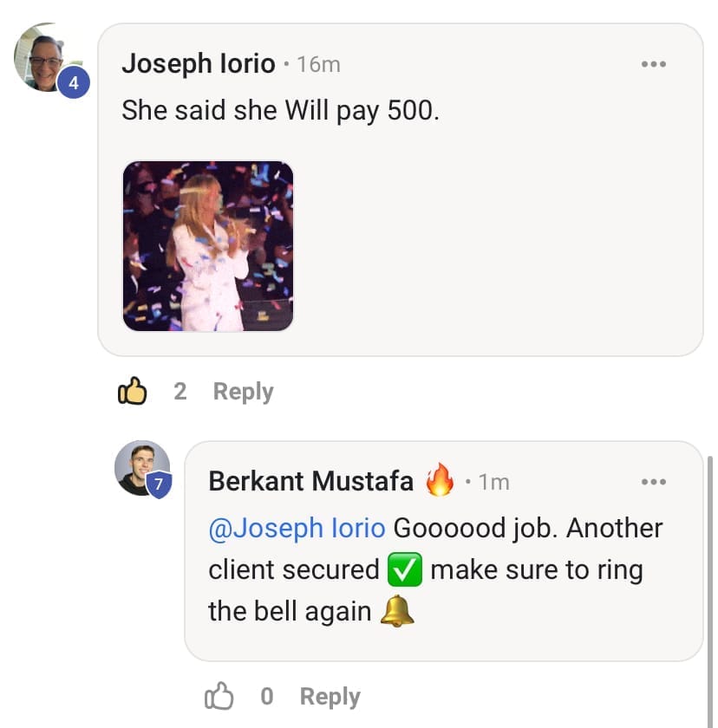Click the Joseph Iorio author name
This screenshot has width=718, height=728.
[x=199, y=64]
